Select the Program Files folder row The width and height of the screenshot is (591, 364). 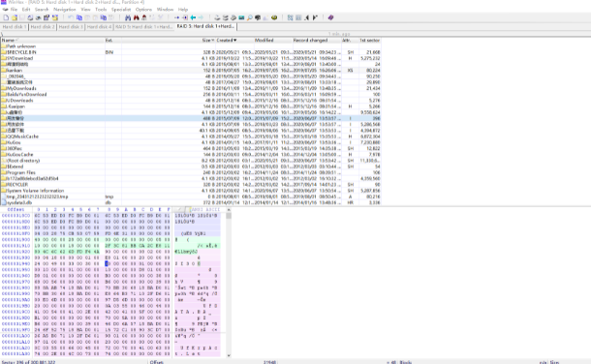[x=190, y=172]
